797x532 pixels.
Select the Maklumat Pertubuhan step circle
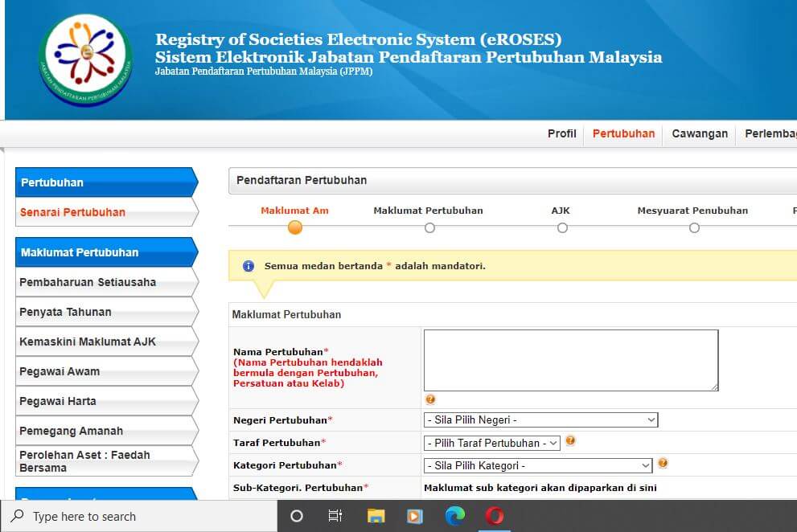tap(429, 227)
